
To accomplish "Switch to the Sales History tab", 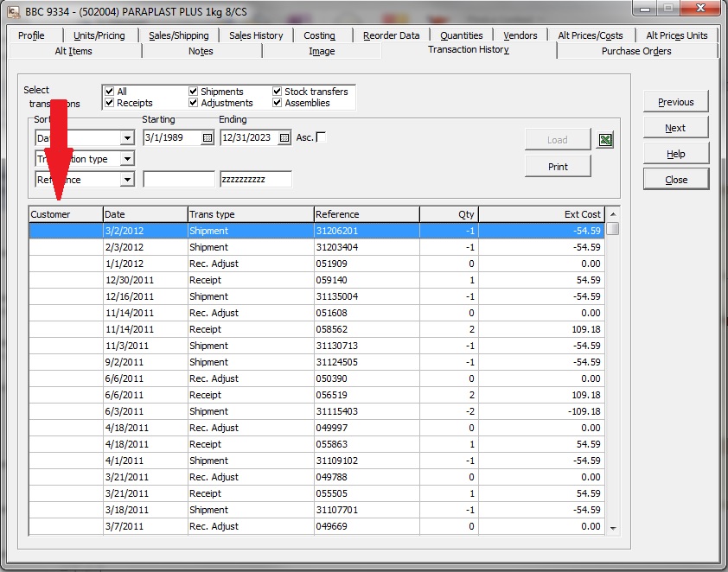I will pos(256,35).
